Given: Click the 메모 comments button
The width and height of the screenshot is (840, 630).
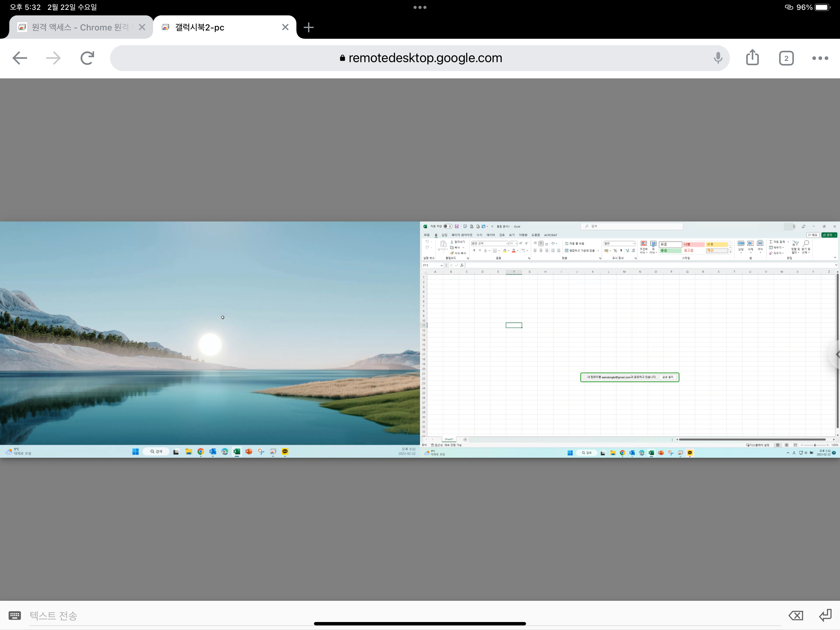Looking at the screenshot, I should tap(812, 235).
